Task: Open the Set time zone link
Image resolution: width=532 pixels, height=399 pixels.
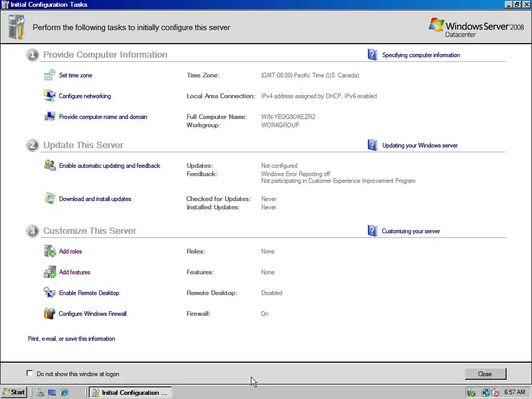Action: click(x=76, y=75)
